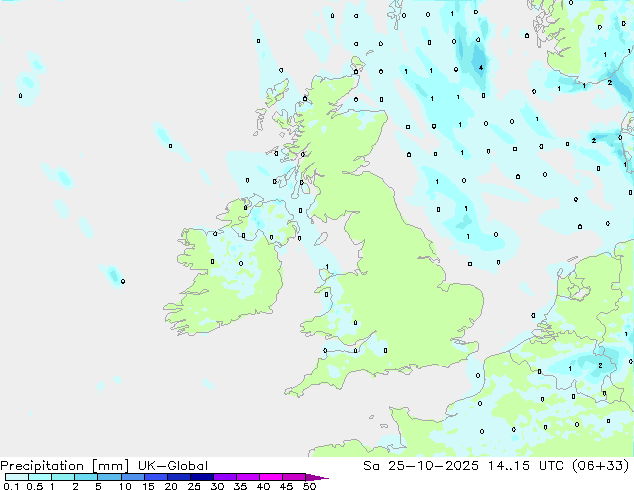Click the isolated rain patch southwest of Ireland
This screenshot has height=490, width=634.
115,275
